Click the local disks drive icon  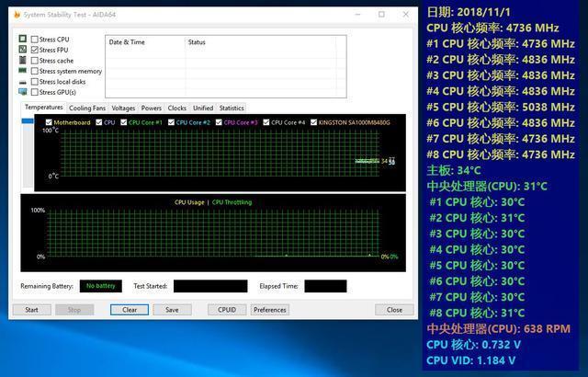[x=23, y=82]
